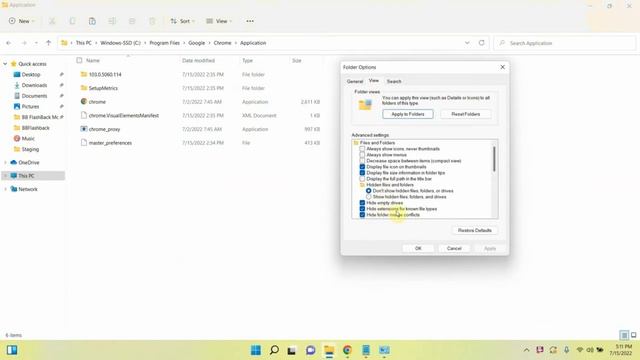Click the Search Application input field

pos(565,43)
